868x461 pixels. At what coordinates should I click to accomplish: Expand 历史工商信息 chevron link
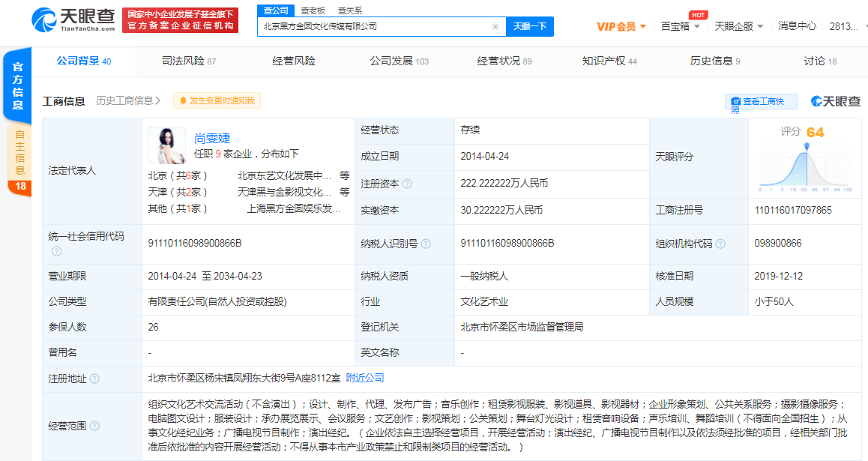[x=128, y=100]
